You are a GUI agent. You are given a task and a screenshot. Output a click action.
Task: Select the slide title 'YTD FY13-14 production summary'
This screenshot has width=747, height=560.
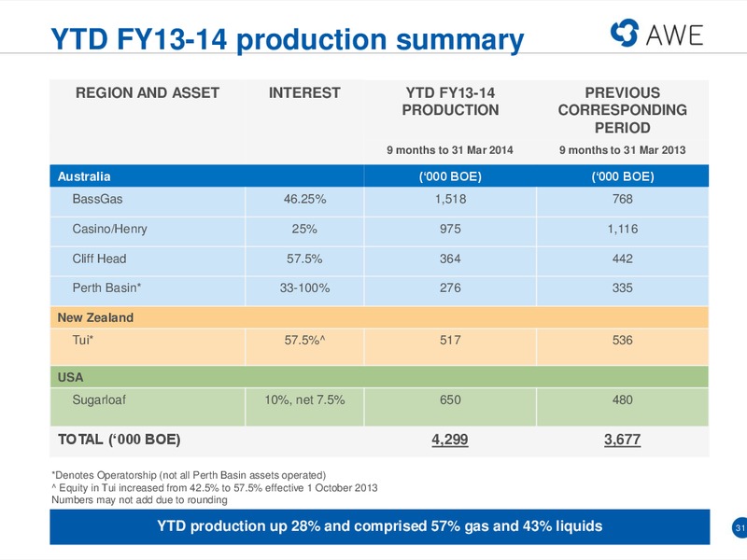click(288, 39)
